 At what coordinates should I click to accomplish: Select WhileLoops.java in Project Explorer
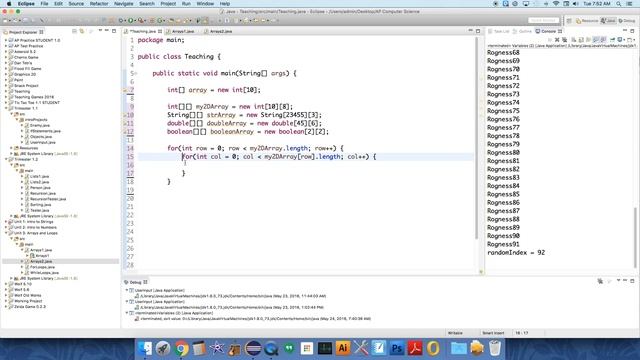[44, 273]
